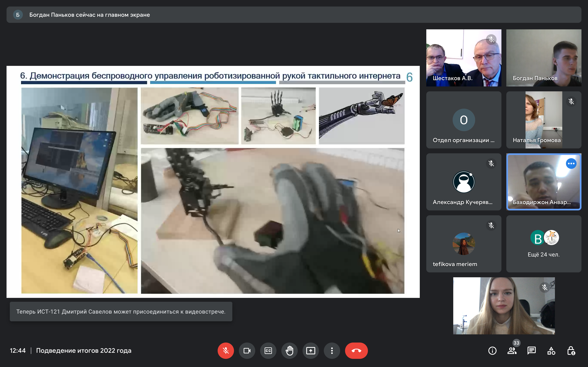Open the meeting details info icon

pos(492,350)
